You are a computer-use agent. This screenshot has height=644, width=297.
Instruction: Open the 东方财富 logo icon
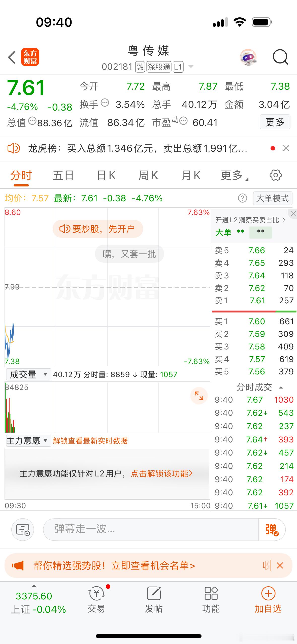30,57
